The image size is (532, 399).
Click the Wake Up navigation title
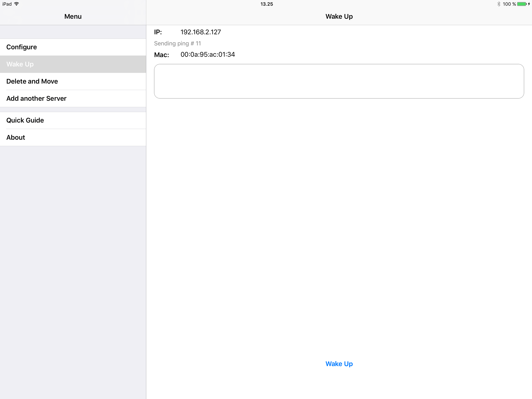coord(339,16)
